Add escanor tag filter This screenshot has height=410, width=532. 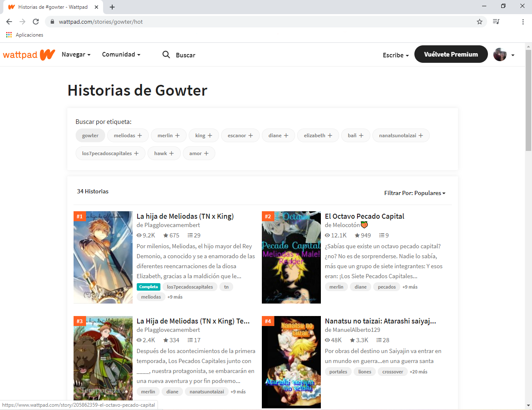(240, 136)
